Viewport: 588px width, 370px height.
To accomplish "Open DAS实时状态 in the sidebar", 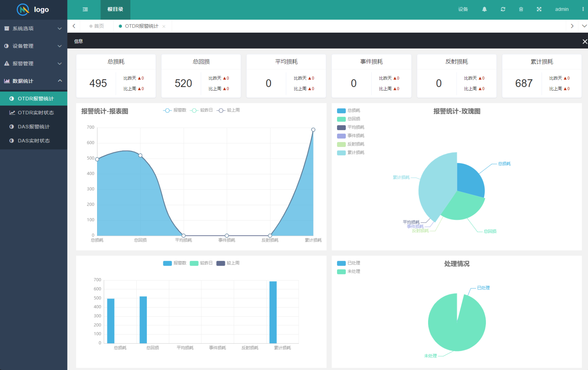I will (x=34, y=141).
